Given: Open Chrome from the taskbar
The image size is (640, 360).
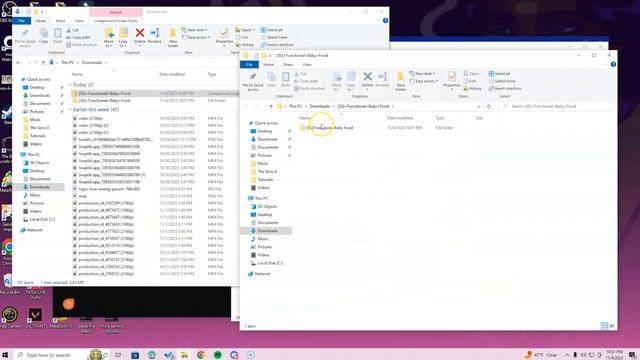Looking at the screenshot, I should (201, 355).
